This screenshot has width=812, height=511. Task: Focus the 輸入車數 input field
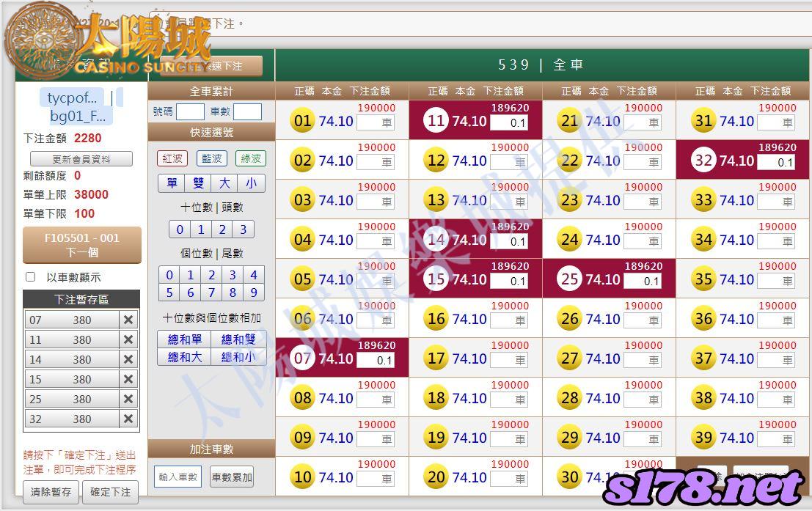[178, 477]
